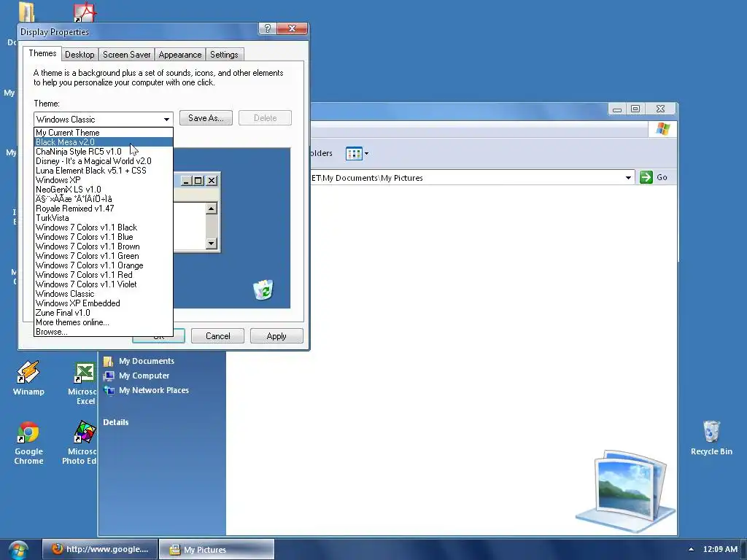Open the Recycle Bin desktop icon
747x560 pixels.
tap(711, 438)
